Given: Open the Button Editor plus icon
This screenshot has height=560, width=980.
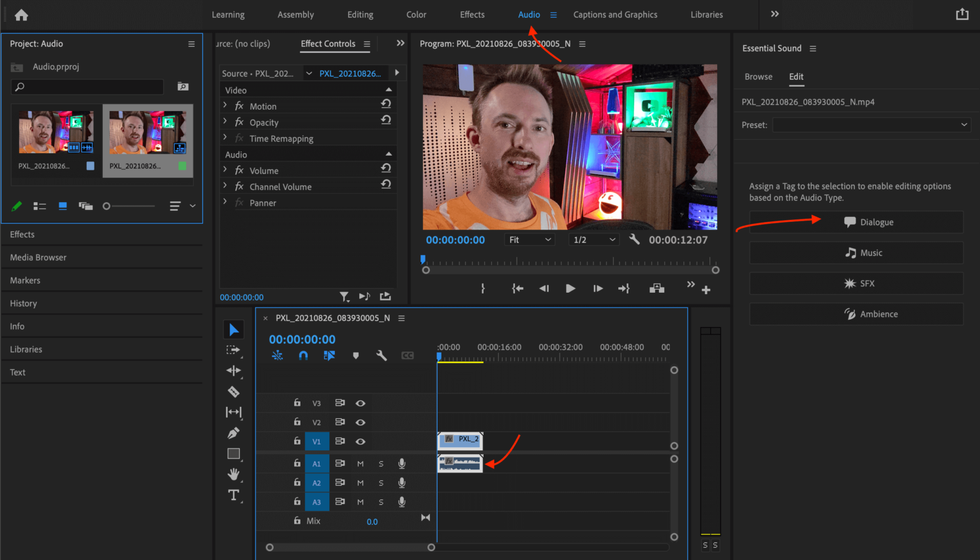Looking at the screenshot, I should tap(706, 290).
